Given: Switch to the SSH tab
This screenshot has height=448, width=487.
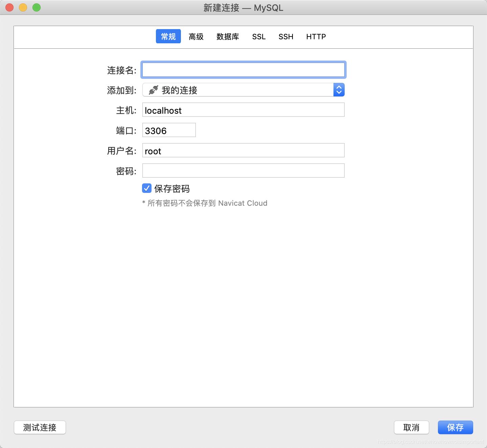Looking at the screenshot, I should [286, 36].
